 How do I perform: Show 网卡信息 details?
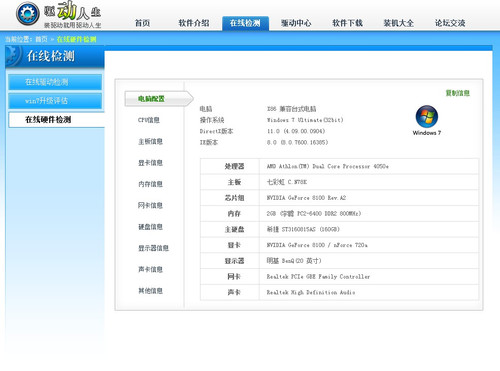[x=150, y=205]
